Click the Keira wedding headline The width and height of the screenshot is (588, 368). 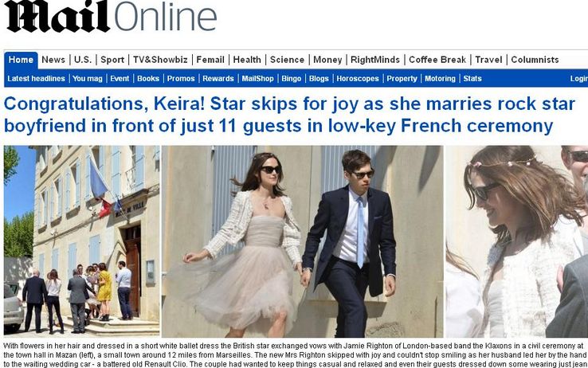[x=289, y=115]
